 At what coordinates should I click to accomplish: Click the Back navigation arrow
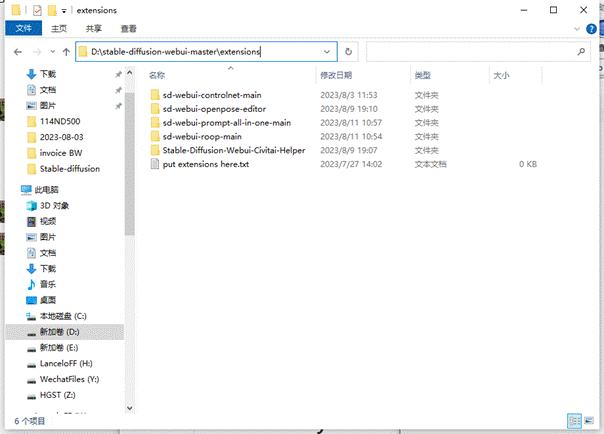point(18,52)
